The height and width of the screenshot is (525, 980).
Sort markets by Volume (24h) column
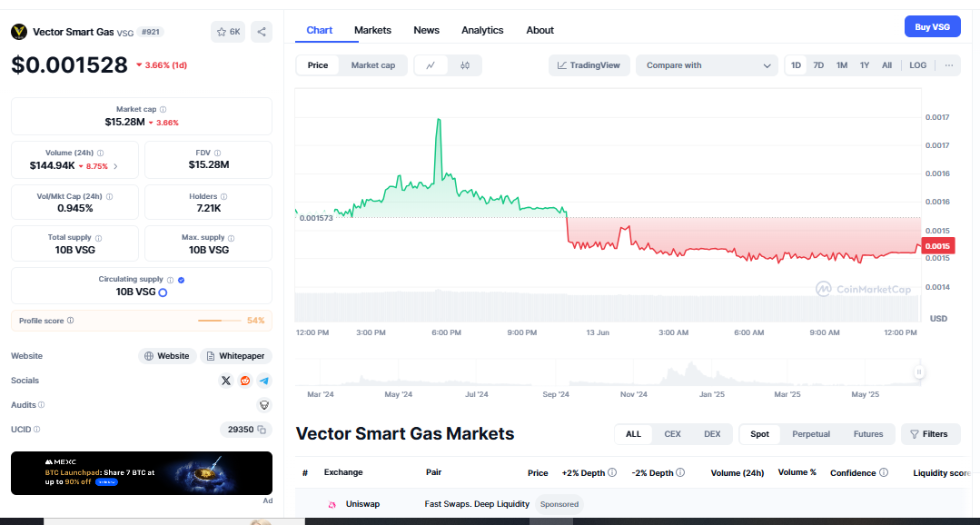[x=737, y=473]
